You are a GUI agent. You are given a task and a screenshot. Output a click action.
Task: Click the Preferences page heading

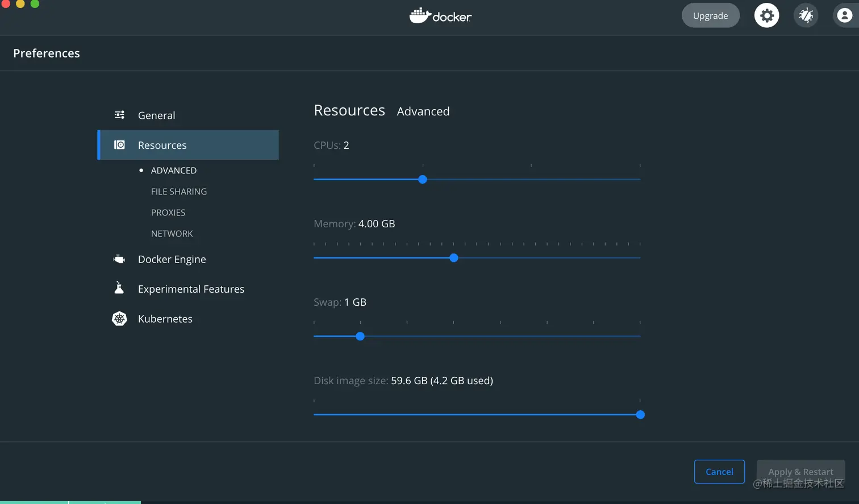(47, 53)
